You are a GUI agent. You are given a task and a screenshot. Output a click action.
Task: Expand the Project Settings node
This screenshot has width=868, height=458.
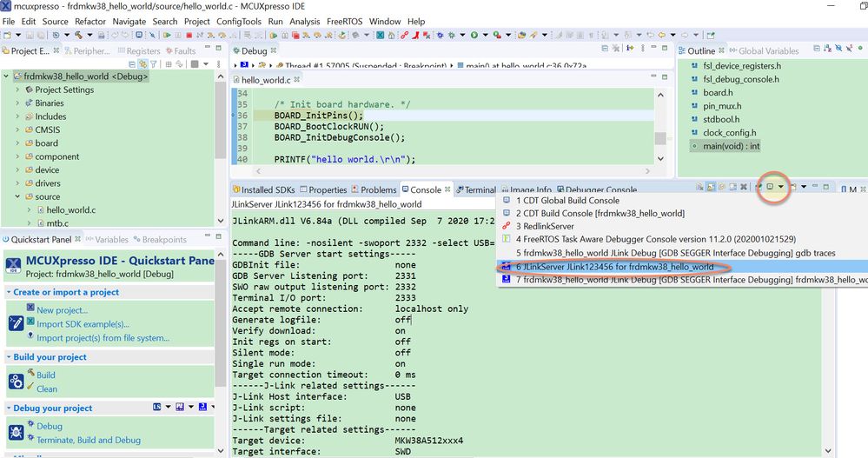pyautogui.click(x=17, y=90)
